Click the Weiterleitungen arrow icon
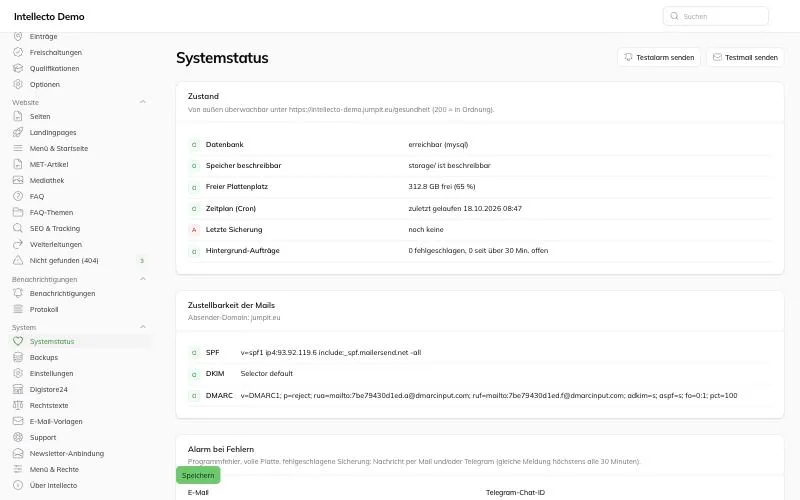800x500 pixels. 18,244
